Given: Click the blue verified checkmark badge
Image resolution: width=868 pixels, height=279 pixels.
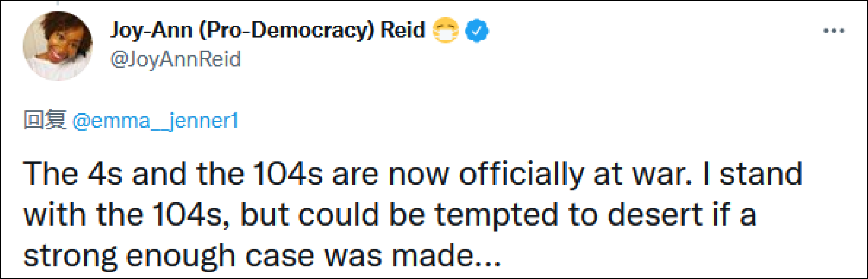Looking at the screenshot, I should tap(476, 31).
